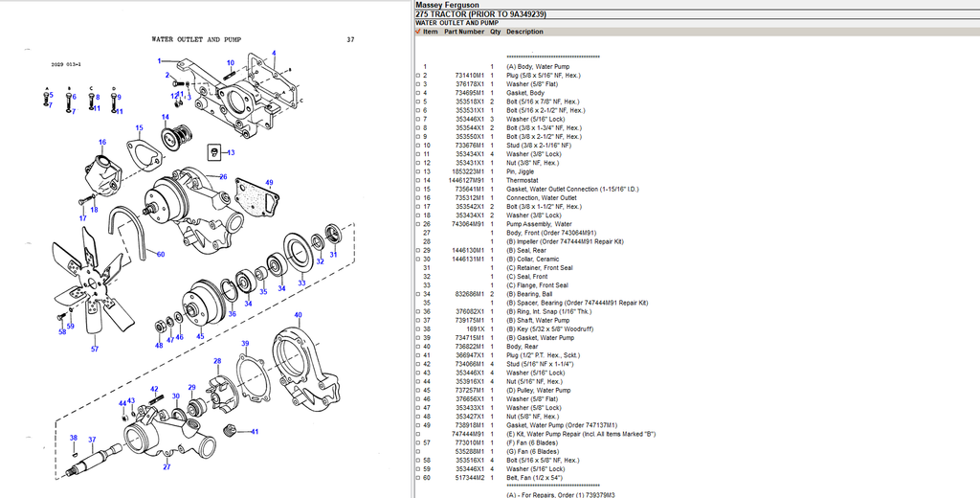This screenshot has height=498, width=980.
Task: Tick the checkbox for 747444M91 repair kit row
Action: pyautogui.click(x=418, y=435)
